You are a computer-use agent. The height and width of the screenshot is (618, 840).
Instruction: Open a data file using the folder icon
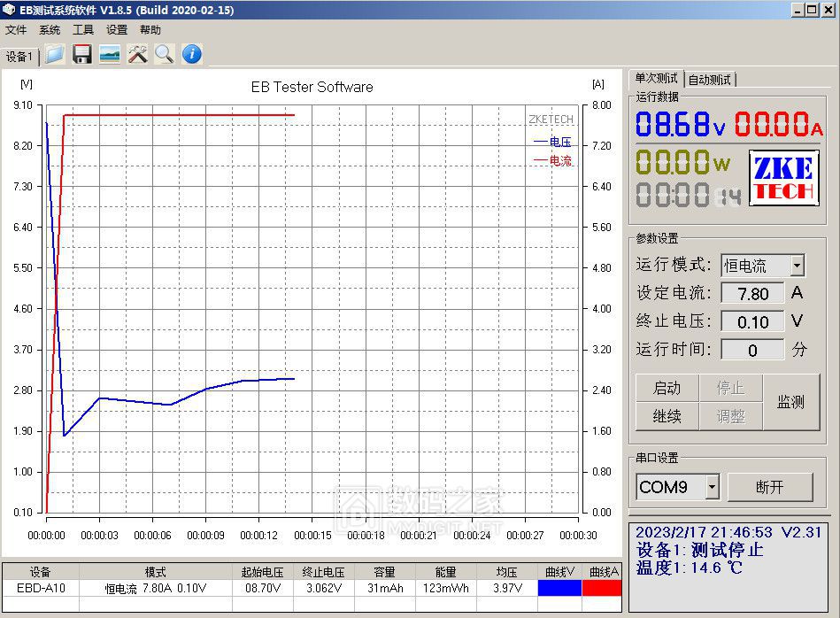(x=53, y=54)
